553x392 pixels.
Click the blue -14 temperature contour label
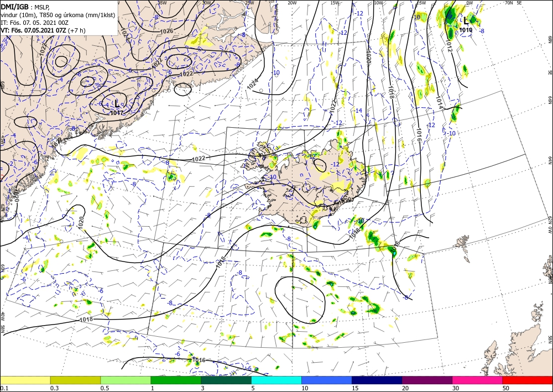[x=358, y=111]
